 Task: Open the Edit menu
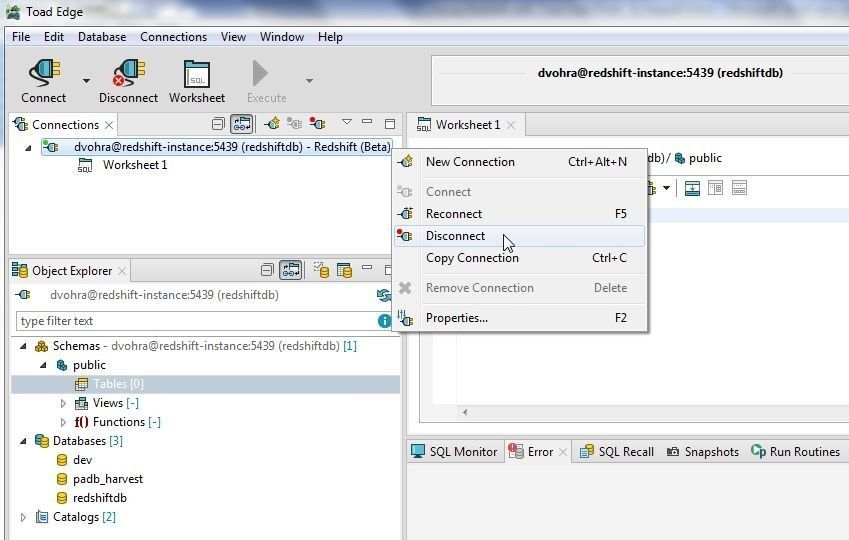click(x=54, y=37)
